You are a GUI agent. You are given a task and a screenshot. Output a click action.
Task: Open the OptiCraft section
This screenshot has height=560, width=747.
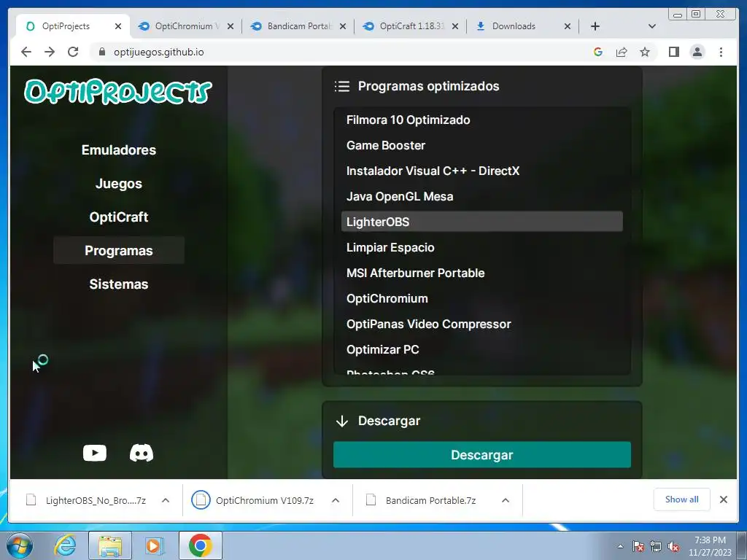tap(119, 217)
